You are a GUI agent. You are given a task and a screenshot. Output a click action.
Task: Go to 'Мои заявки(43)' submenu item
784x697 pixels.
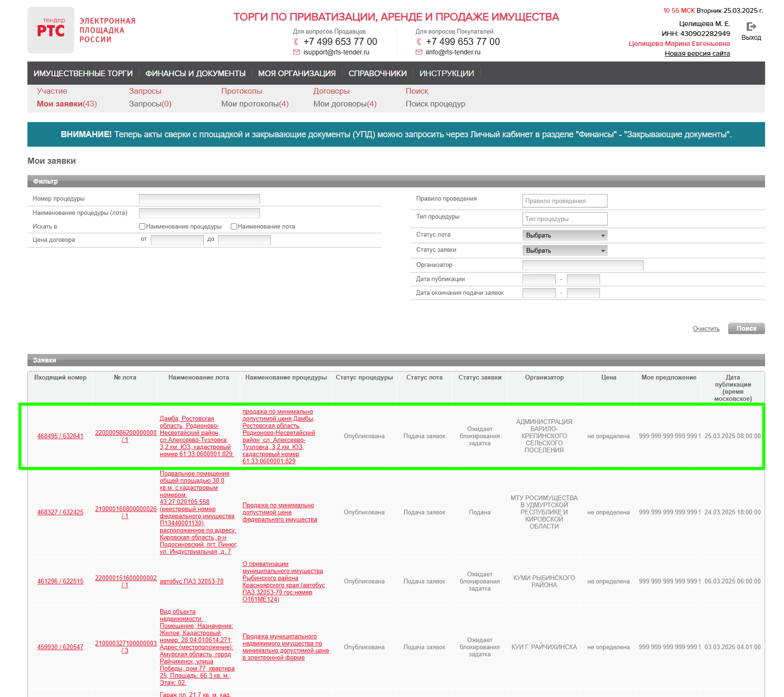click(x=67, y=104)
